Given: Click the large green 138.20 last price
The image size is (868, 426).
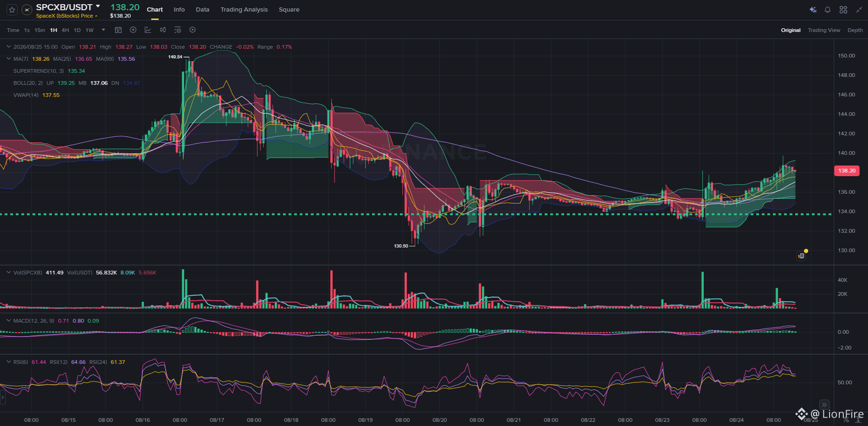Looking at the screenshot, I should coord(125,7).
